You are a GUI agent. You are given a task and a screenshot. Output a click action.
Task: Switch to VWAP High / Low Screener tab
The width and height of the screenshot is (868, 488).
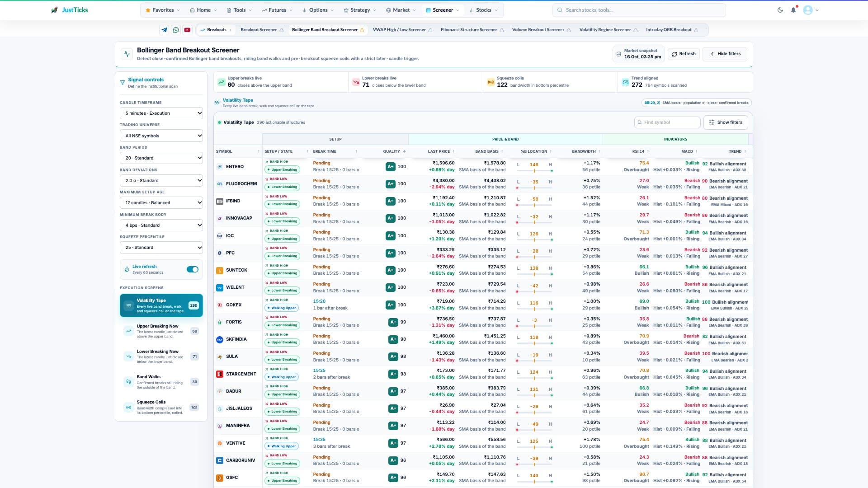coord(402,30)
